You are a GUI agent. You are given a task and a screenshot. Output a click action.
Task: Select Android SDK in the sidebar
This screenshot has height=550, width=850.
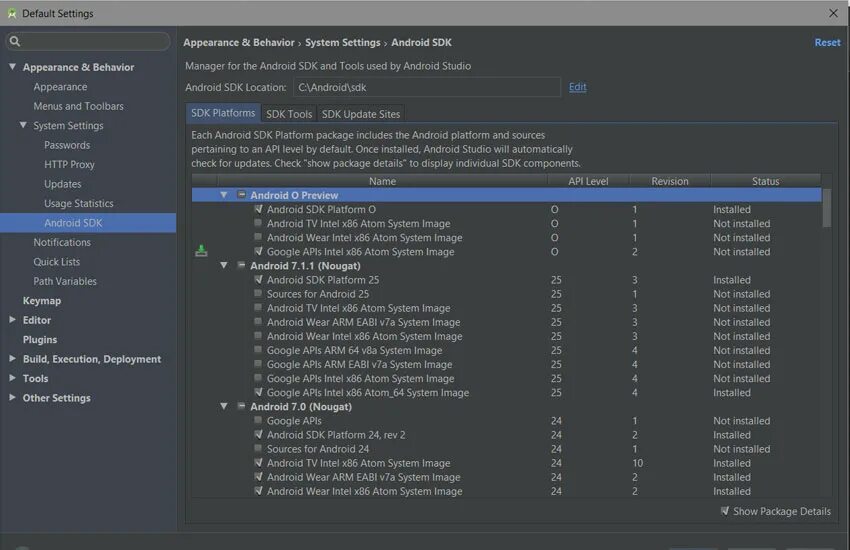click(88, 223)
